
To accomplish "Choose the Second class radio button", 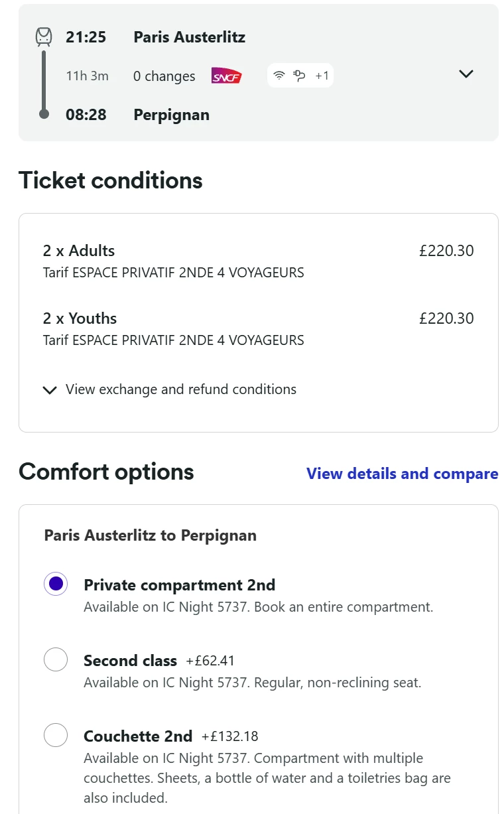I will point(56,659).
